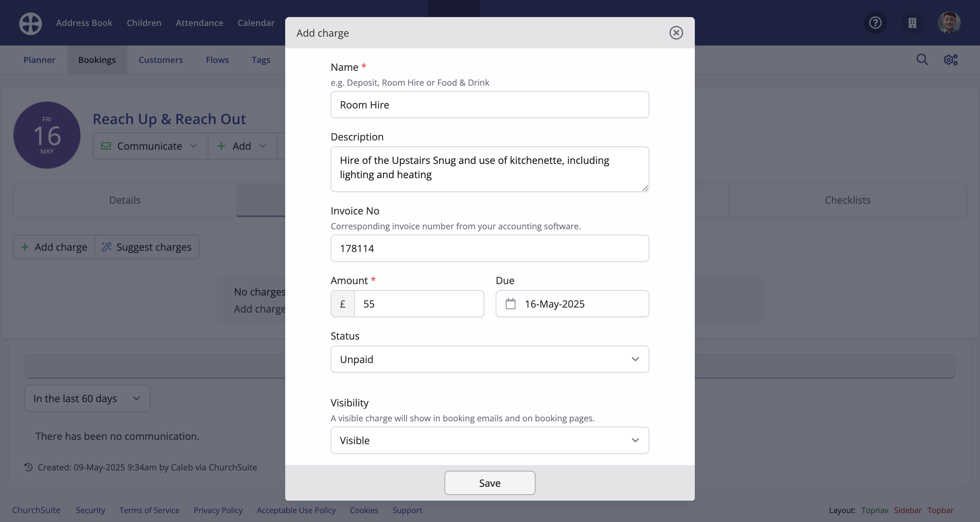Image resolution: width=980 pixels, height=522 pixels.
Task: Expand the Communicate dropdown menu
Action: [x=150, y=146]
